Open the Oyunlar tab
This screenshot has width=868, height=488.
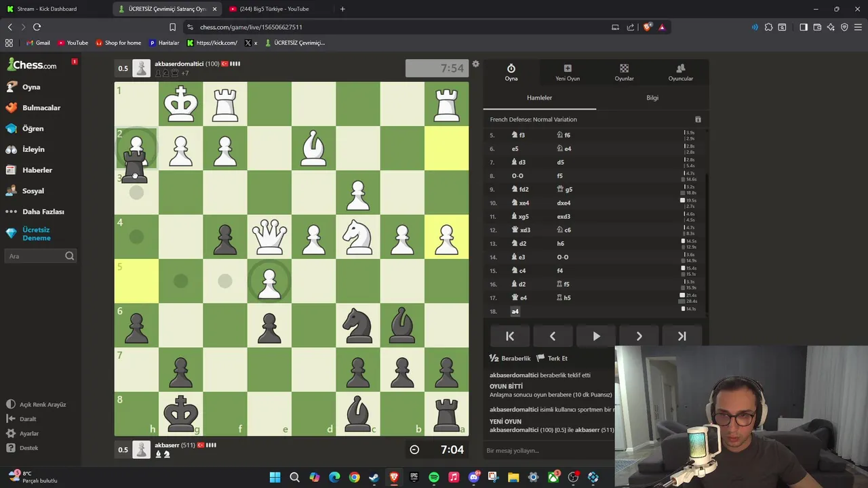pyautogui.click(x=624, y=73)
